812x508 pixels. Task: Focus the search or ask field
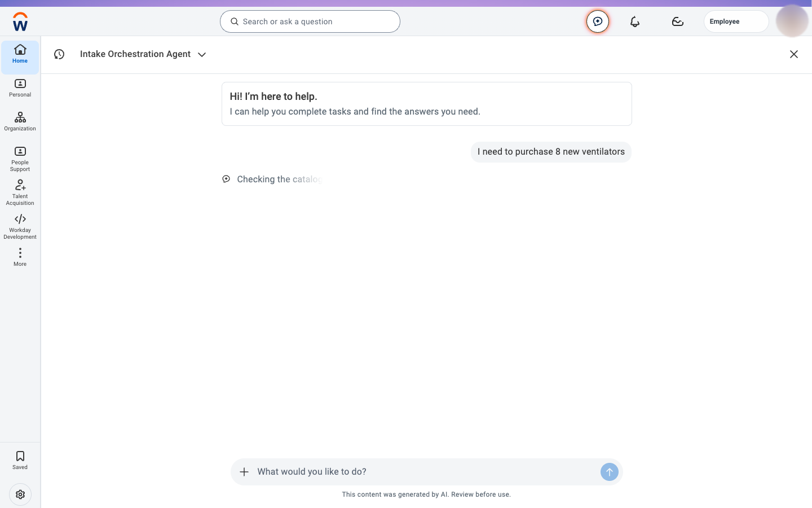(x=310, y=21)
